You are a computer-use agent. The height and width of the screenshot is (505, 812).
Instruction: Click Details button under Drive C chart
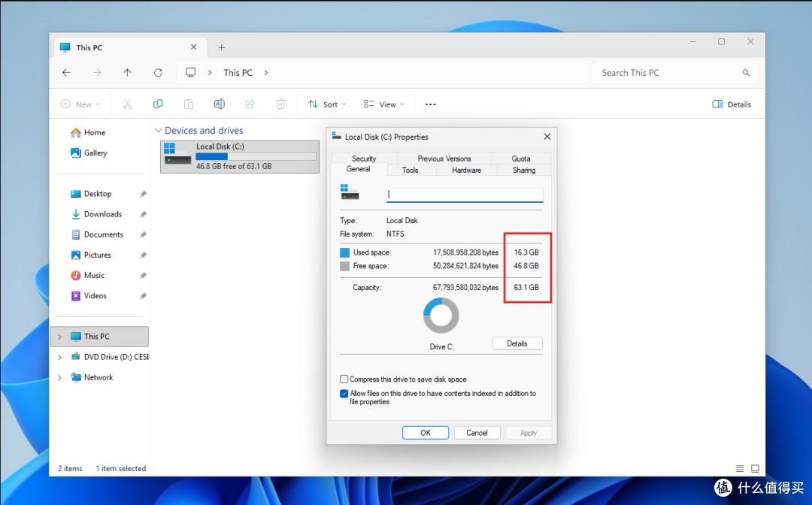tap(517, 343)
